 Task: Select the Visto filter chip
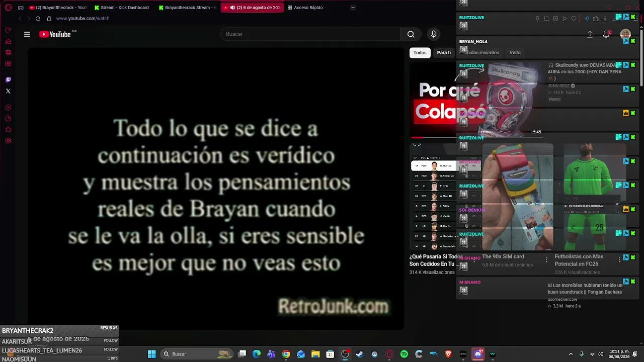pos(515,53)
